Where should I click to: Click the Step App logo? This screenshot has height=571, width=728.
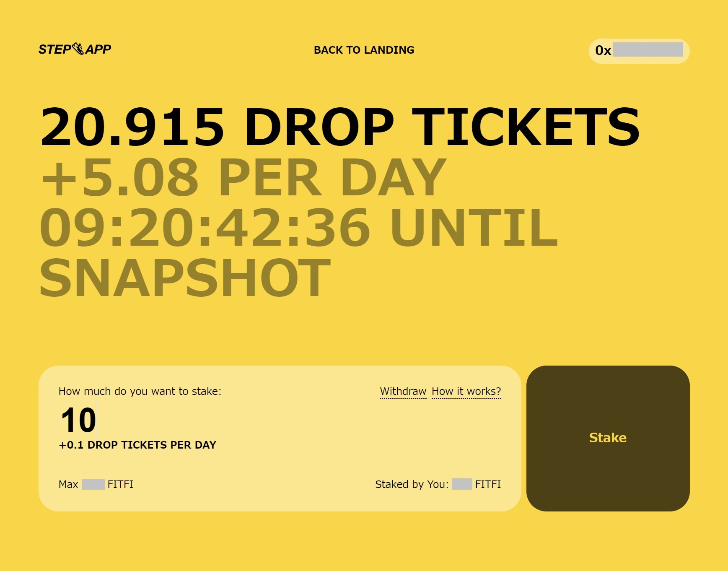tap(75, 49)
